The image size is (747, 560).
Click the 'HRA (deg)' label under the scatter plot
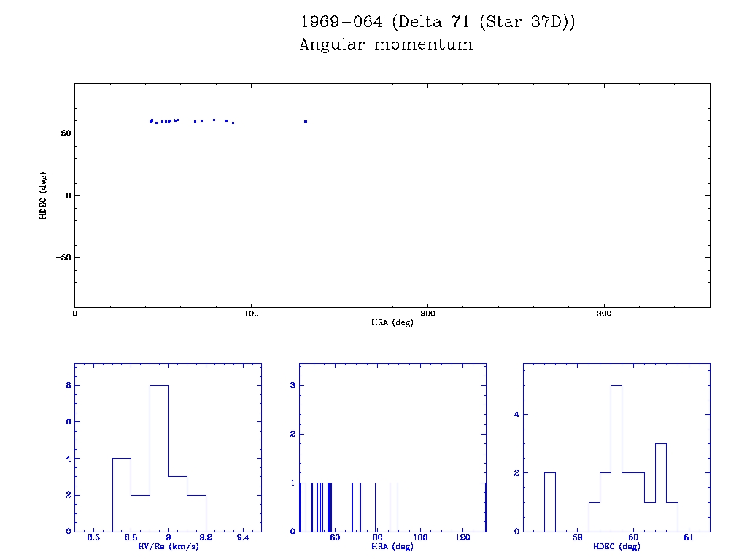point(392,322)
